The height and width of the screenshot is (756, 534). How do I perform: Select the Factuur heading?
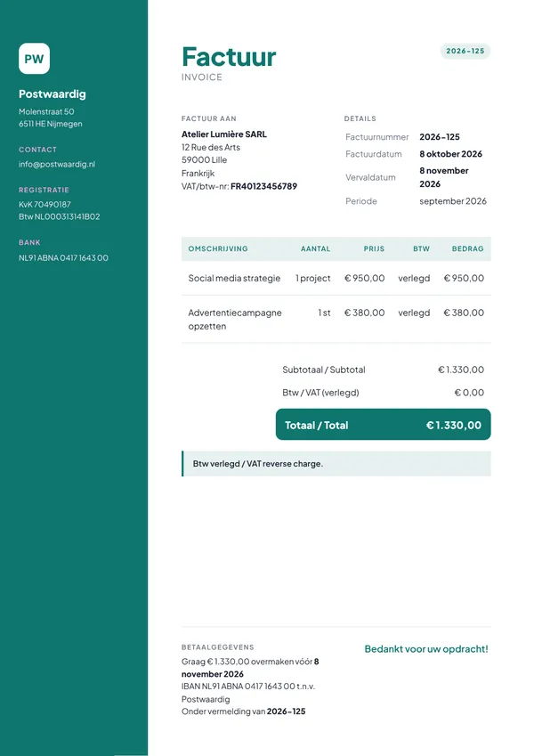(x=229, y=56)
